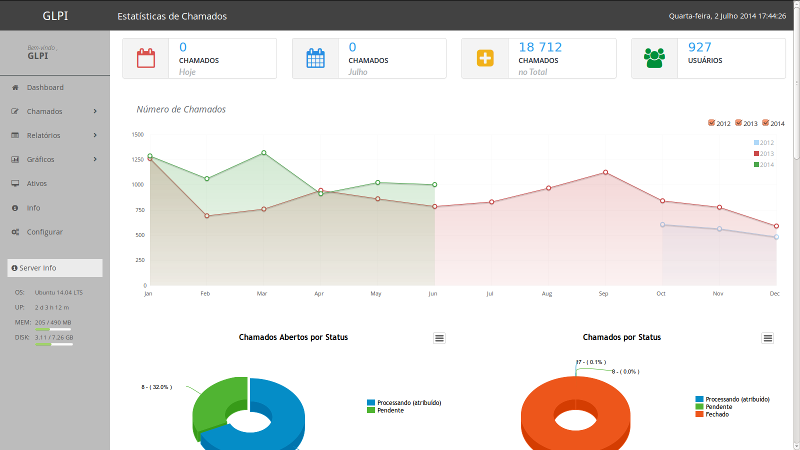
Task: Click the Server Info panel header
Action: point(55,268)
